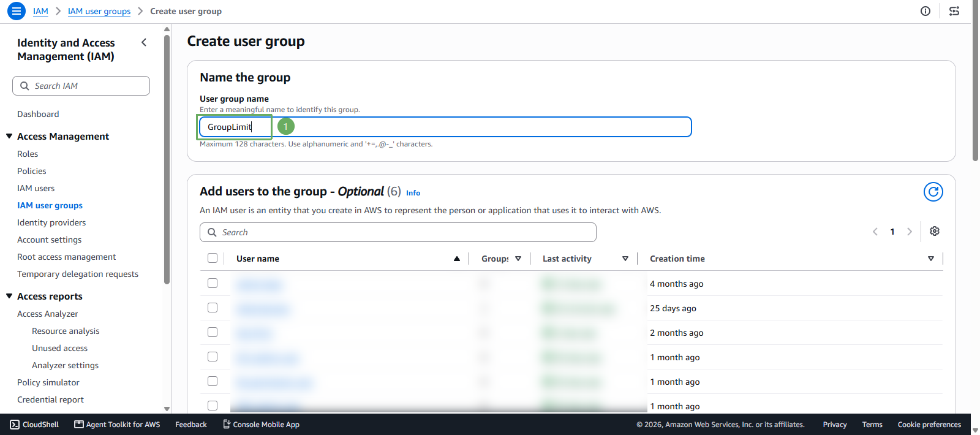The width and height of the screenshot is (980, 435).
Task: Open users table settings gear
Action: click(x=934, y=231)
